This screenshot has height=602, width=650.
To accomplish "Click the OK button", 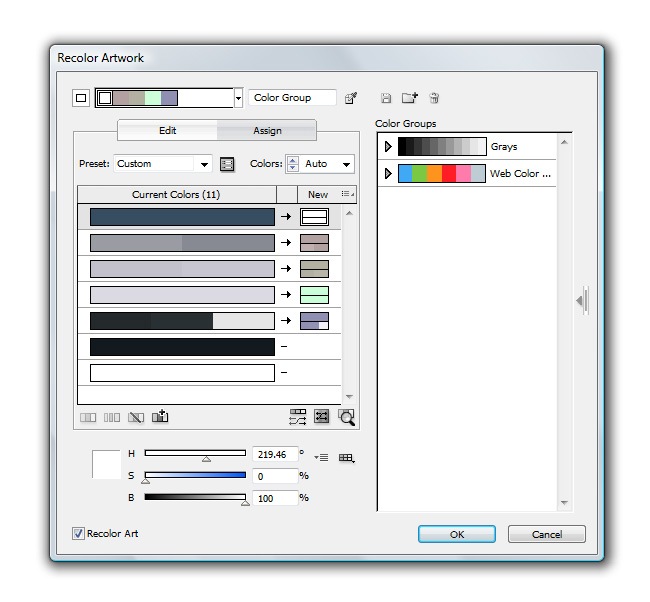I will click(457, 534).
